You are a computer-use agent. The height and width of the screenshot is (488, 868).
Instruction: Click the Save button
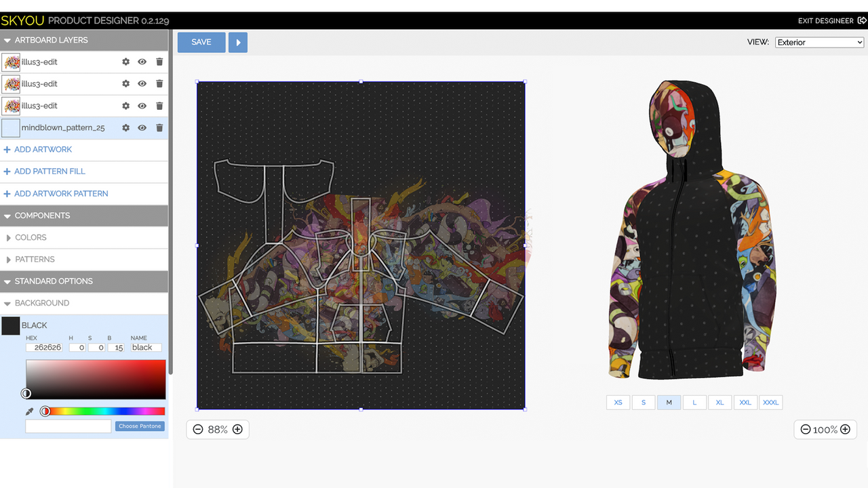(x=201, y=42)
